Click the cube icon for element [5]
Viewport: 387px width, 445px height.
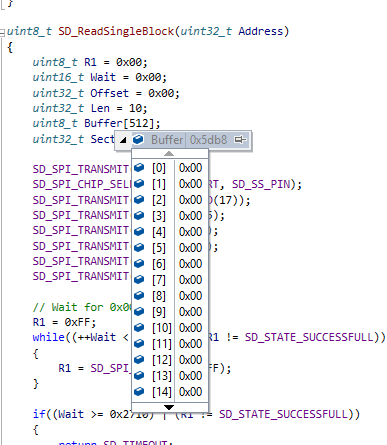coord(139,247)
